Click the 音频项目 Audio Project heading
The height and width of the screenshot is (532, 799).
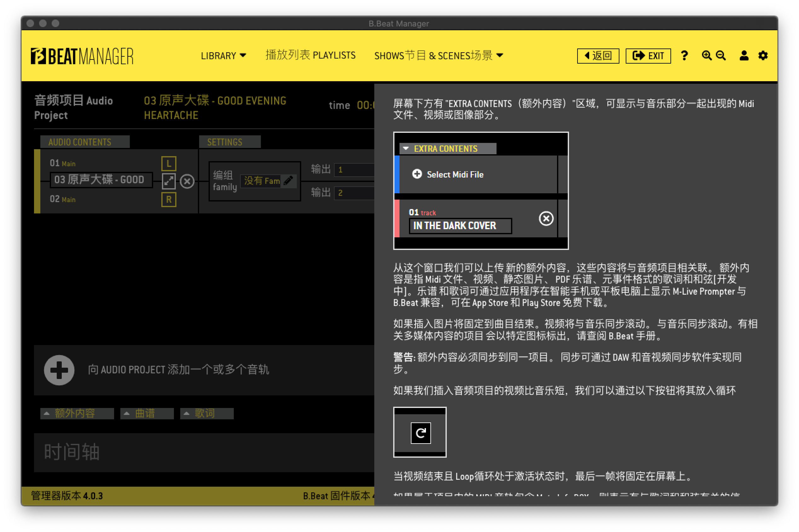(x=73, y=108)
